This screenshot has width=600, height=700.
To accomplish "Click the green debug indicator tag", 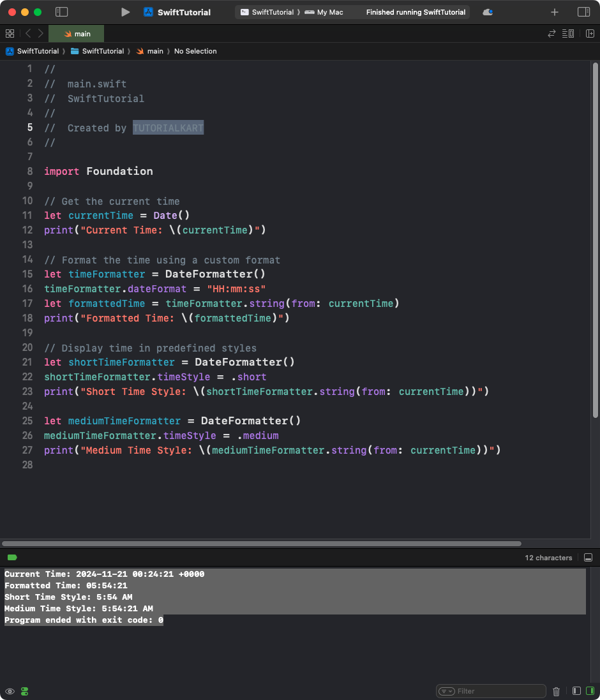I will (x=13, y=557).
